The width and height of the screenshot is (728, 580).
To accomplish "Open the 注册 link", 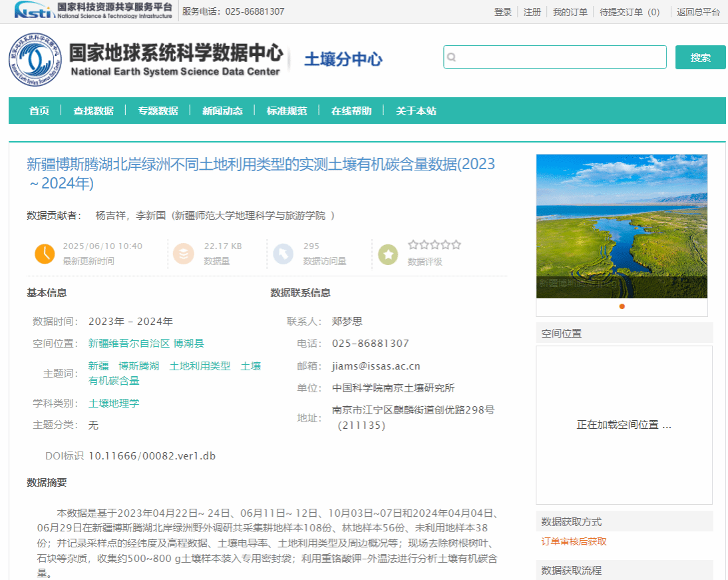I will pyautogui.click(x=532, y=12).
